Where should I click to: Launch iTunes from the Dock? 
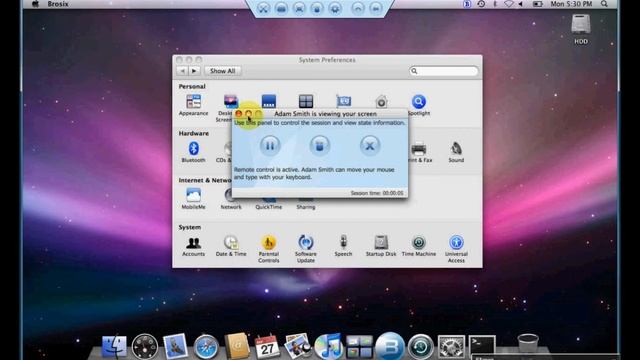329,347
